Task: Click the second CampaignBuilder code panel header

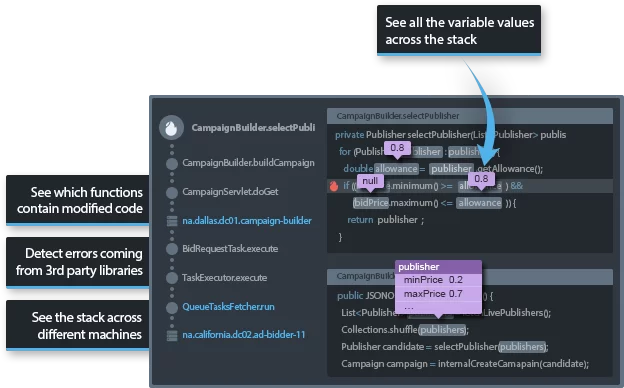Action: 470,277
